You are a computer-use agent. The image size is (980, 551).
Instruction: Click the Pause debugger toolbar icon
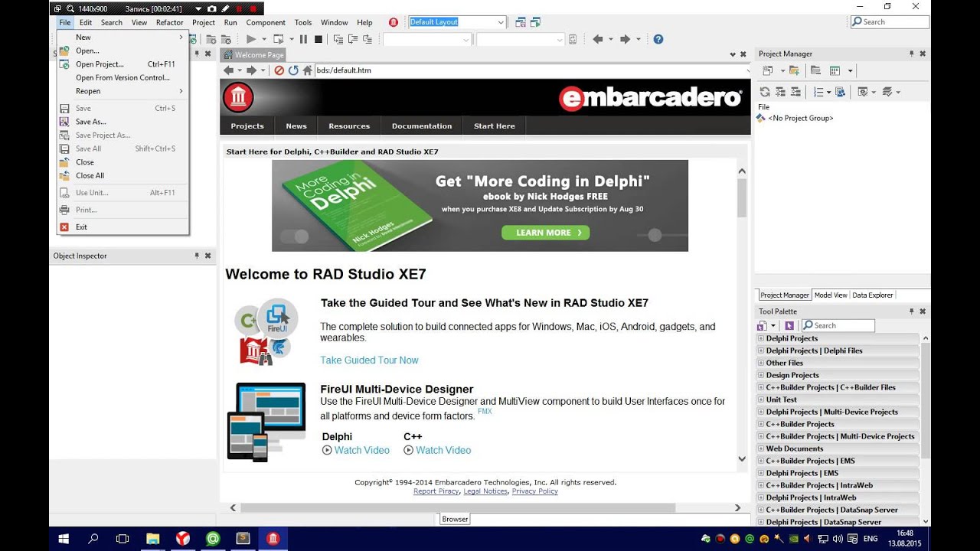point(303,39)
